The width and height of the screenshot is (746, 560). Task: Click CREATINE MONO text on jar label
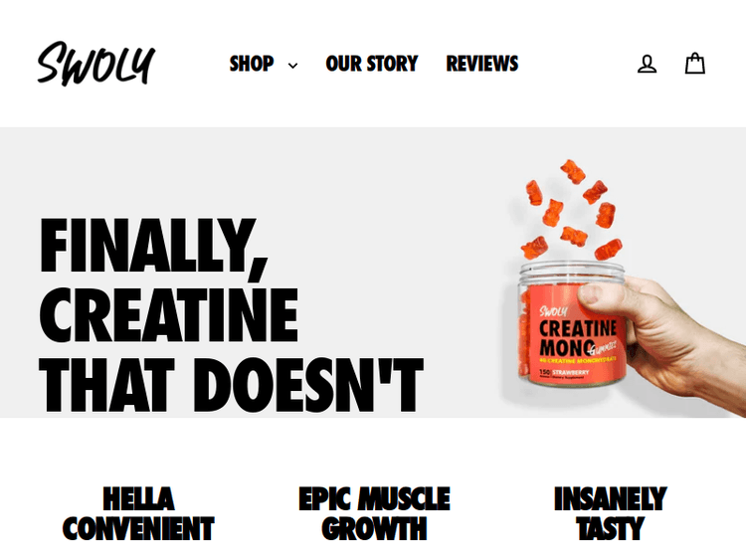coord(578,338)
